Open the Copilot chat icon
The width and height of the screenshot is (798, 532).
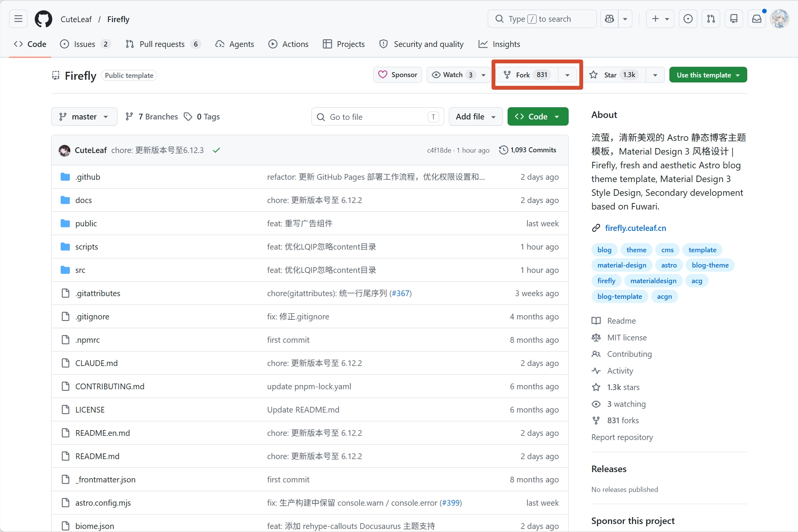609,19
